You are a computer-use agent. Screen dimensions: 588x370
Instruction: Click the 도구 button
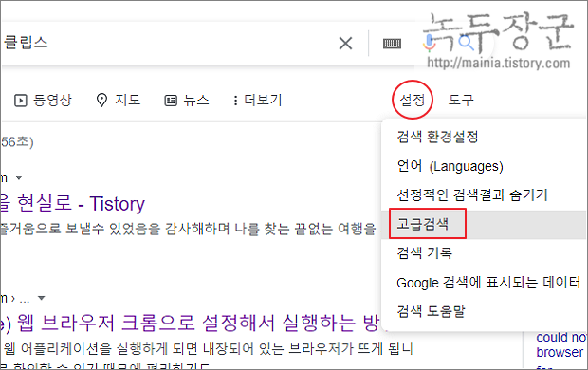coord(461,100)
